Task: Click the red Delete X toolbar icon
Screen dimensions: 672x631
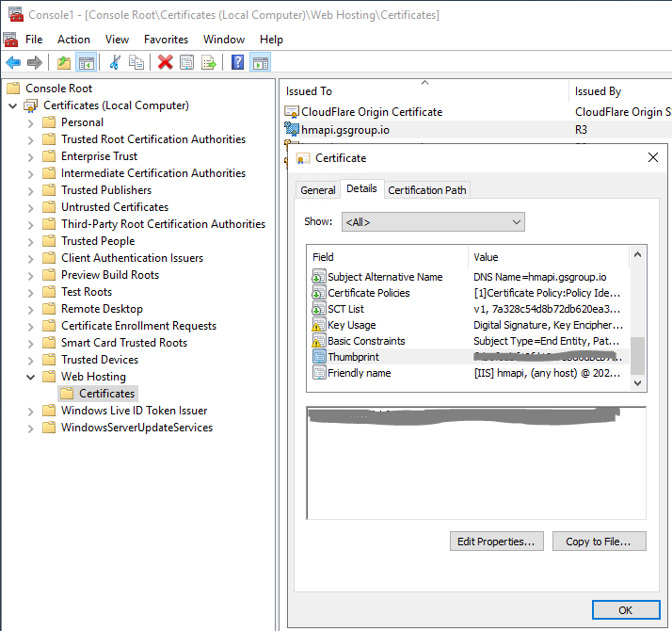Action: pos(165,62)
